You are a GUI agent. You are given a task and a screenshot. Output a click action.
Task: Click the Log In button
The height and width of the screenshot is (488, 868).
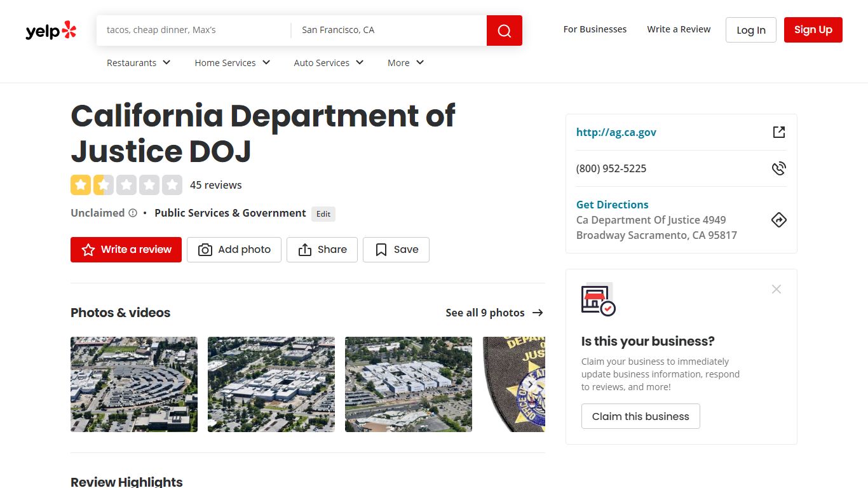tap(751, 30)
